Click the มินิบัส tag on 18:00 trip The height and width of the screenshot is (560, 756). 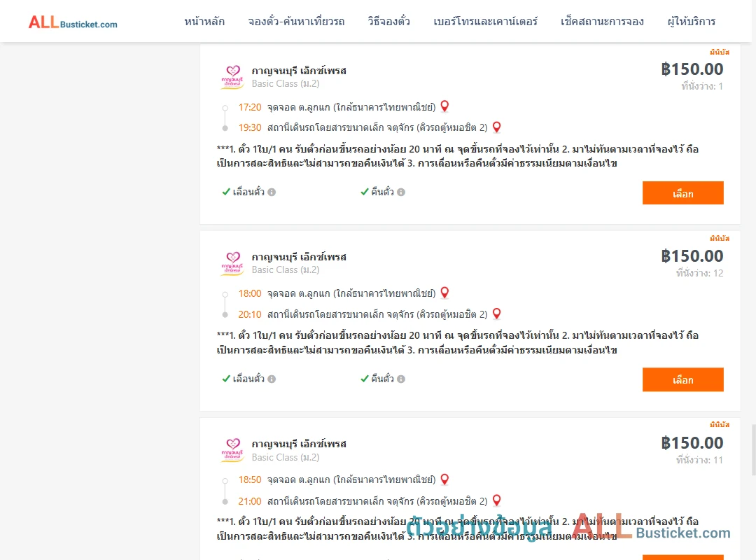pos(720,238)
